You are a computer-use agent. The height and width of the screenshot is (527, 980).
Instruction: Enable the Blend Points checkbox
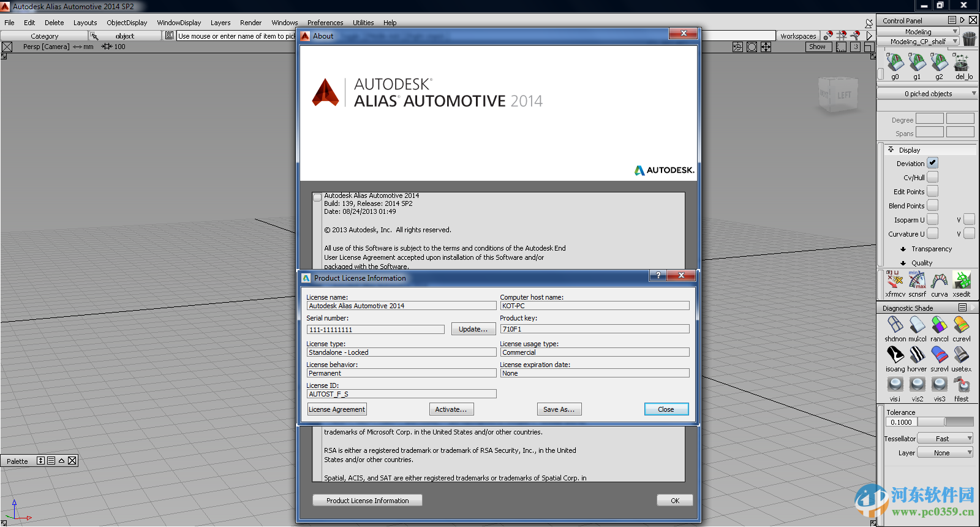(932, 205)
